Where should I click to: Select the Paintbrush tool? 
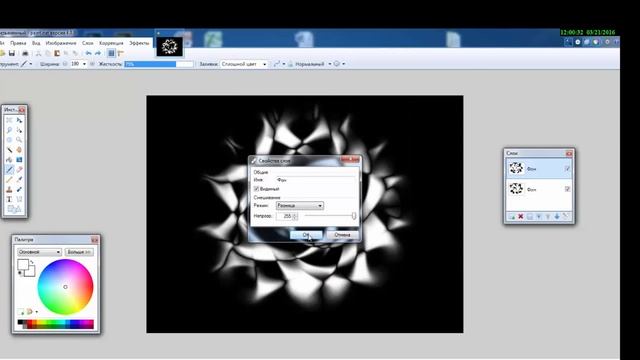click(9, 170)
